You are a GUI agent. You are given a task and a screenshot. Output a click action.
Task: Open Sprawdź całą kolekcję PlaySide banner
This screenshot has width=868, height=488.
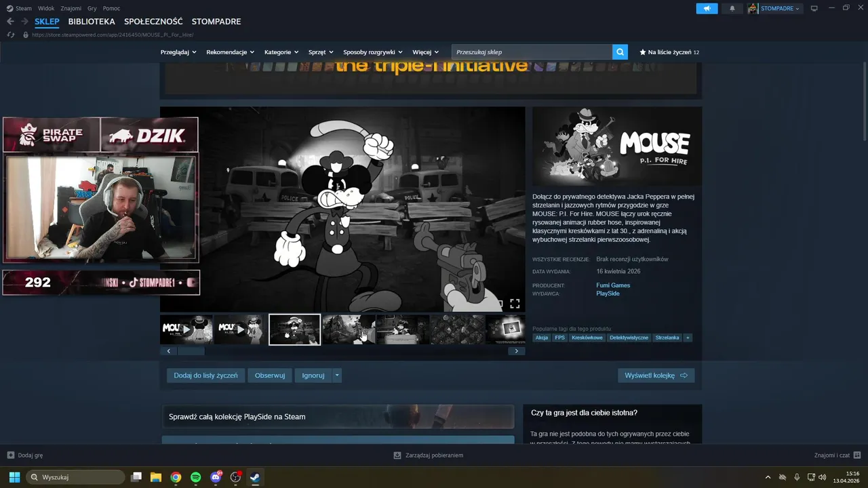(338, 417)
